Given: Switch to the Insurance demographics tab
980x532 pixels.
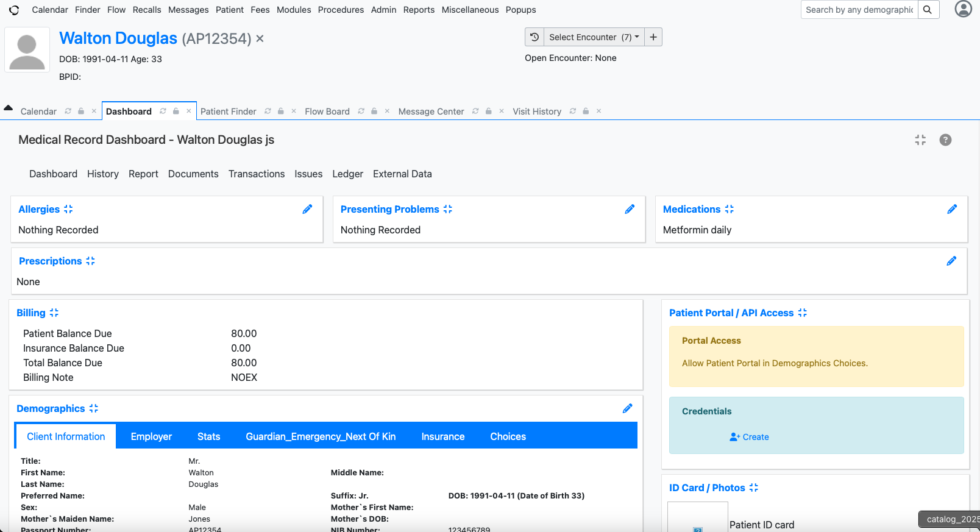Looking at the screenshot, I should point(442,436).
